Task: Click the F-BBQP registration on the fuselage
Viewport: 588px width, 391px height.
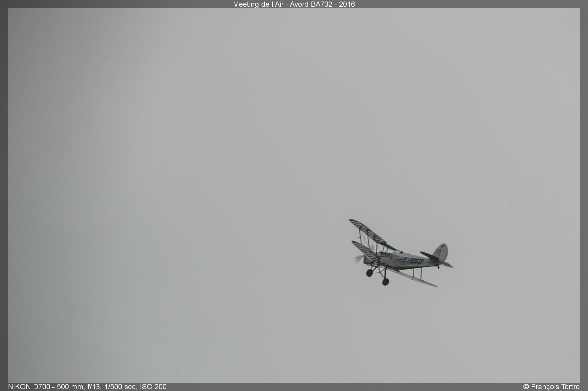Action: pyautogui.click(x=413, y=261)
